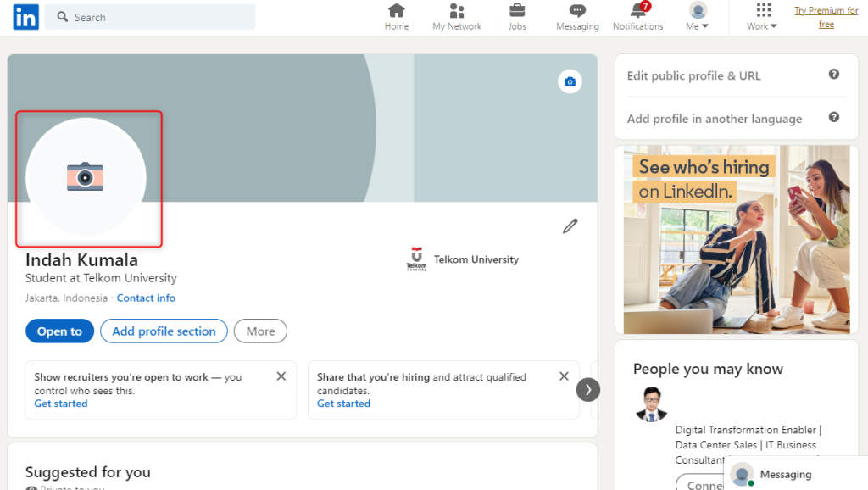Click the Work grid icon

(x=764, y=10)
